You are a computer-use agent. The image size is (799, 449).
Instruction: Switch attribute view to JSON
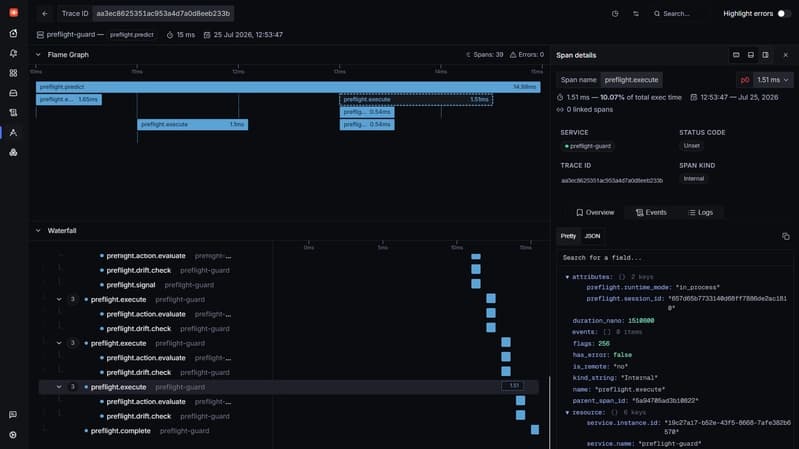click(x=592, y=236)
